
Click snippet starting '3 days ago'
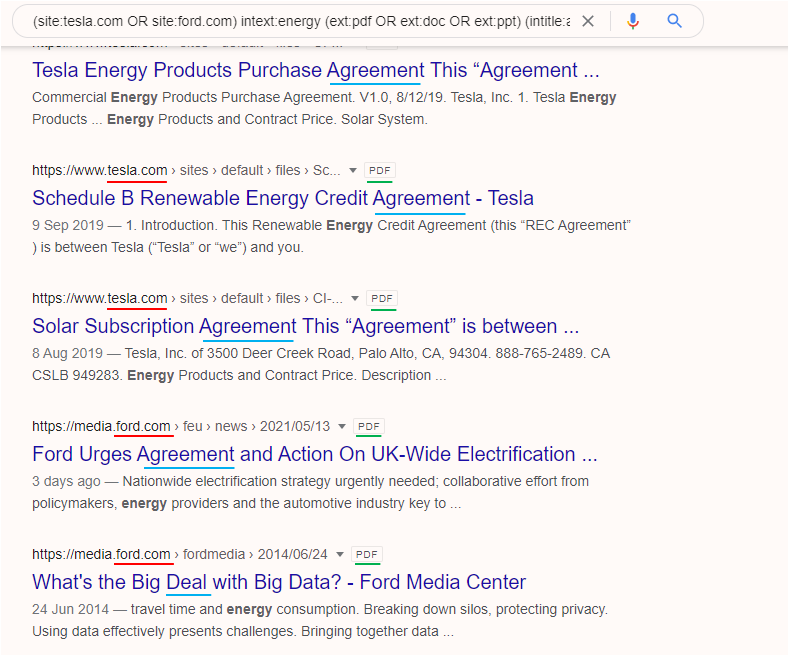click(x=310, y=492)
